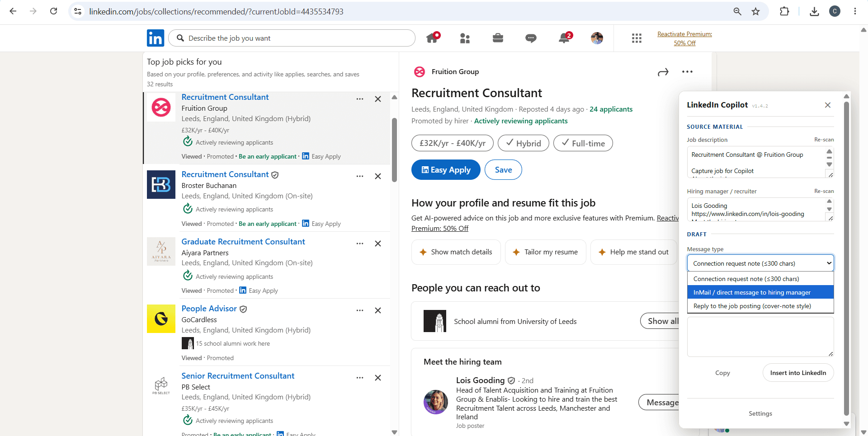Dismiss the Broster Buchanan job card

pos(378,176)
